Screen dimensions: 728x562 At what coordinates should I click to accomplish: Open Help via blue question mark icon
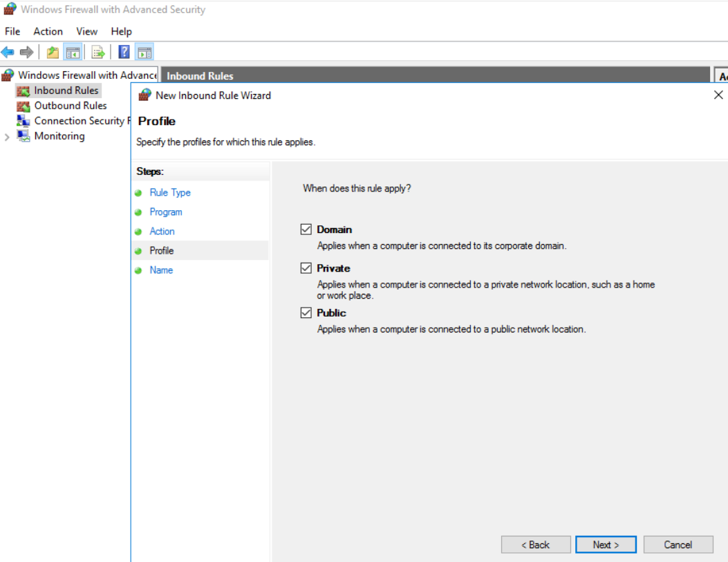pos(124,53)
